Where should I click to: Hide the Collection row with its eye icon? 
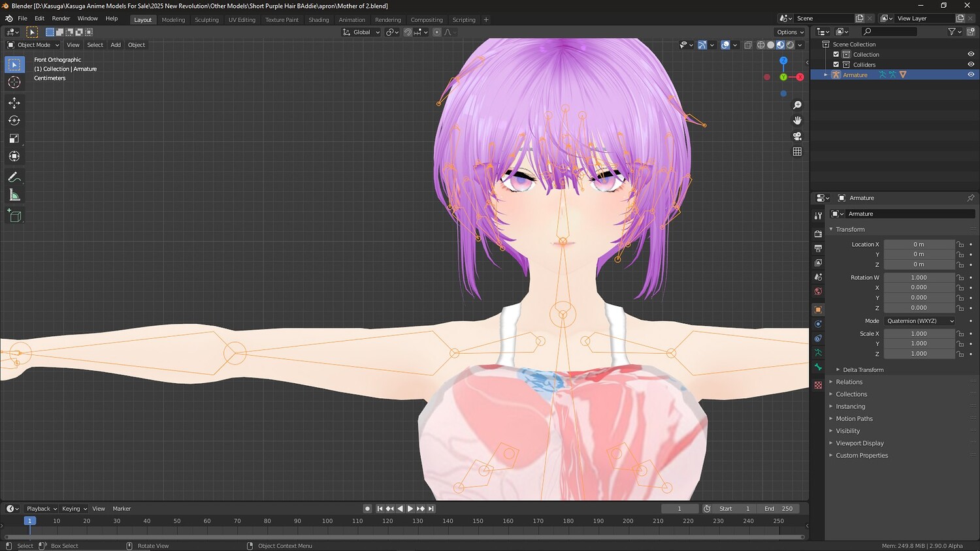point(971,55)
